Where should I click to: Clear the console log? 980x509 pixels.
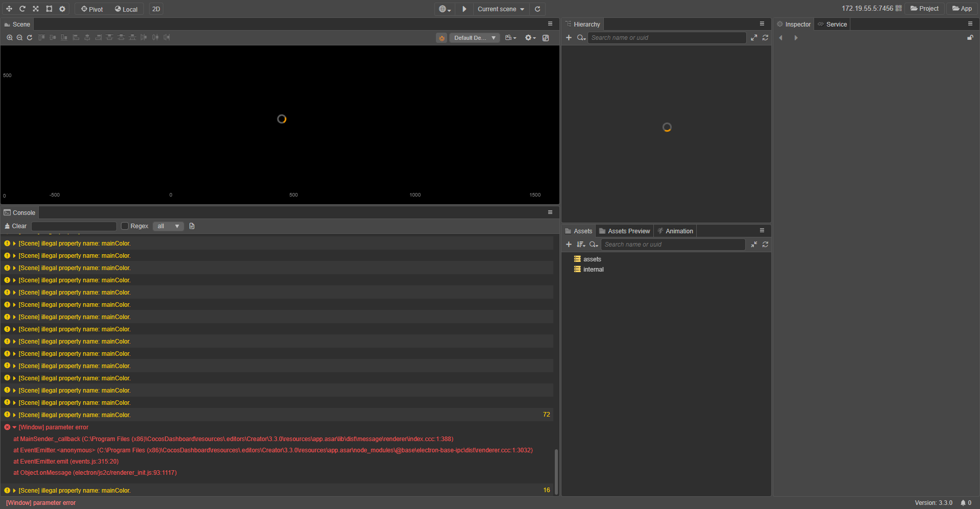tap(15, 226)
